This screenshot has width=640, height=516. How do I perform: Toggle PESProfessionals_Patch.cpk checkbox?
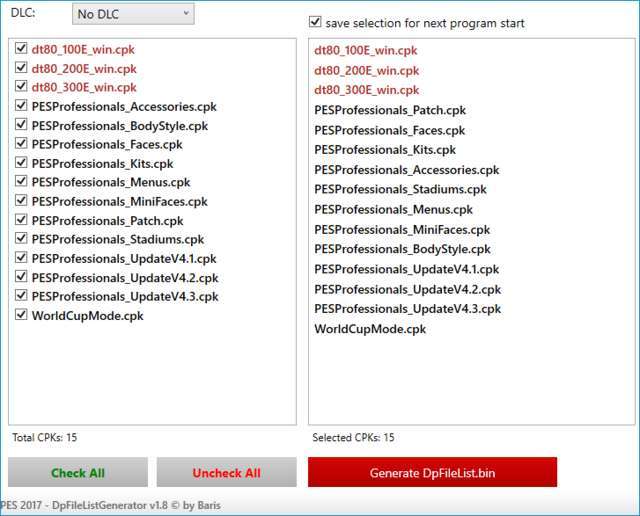(x=21, y=220)
